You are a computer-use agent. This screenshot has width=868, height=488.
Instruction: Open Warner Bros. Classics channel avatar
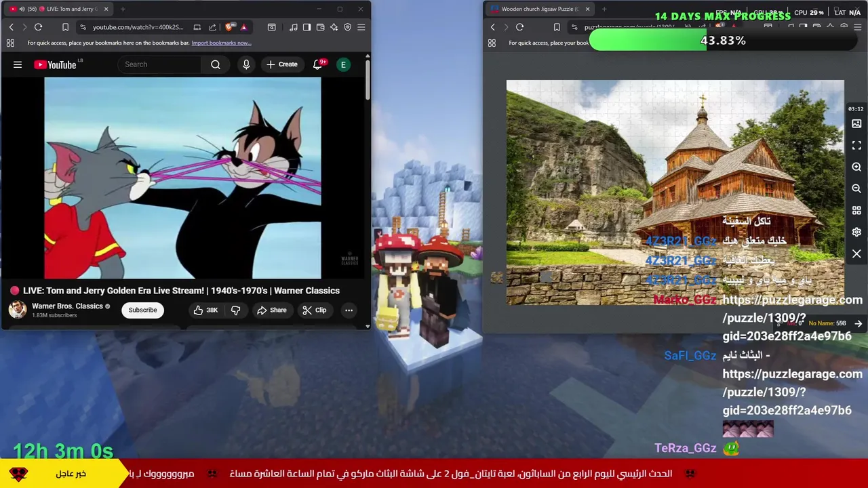click(18, 310)
